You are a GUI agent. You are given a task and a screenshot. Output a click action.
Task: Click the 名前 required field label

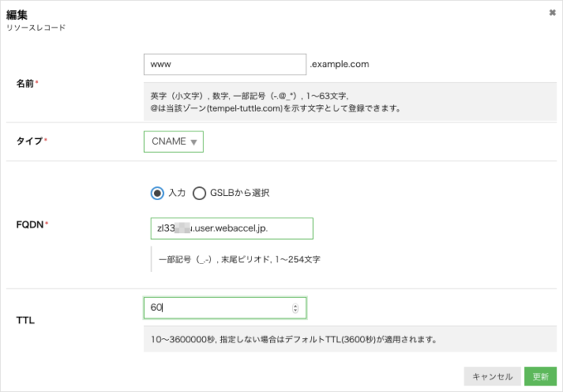click(x=26, y=84)
